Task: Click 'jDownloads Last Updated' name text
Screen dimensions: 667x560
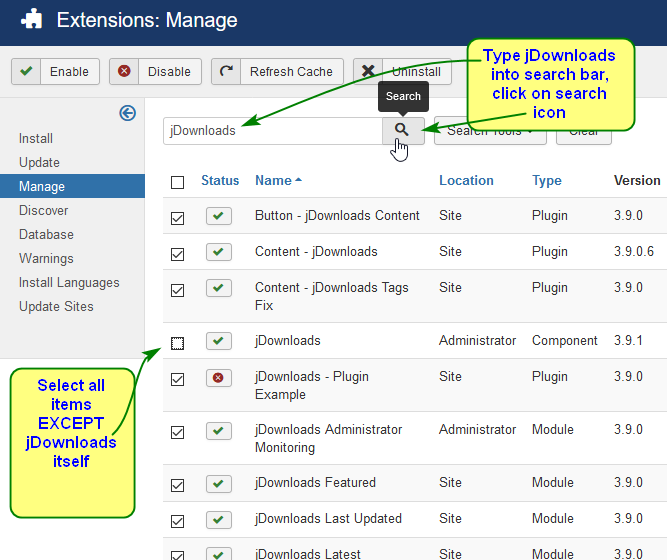Action: [x=328, y=519]
